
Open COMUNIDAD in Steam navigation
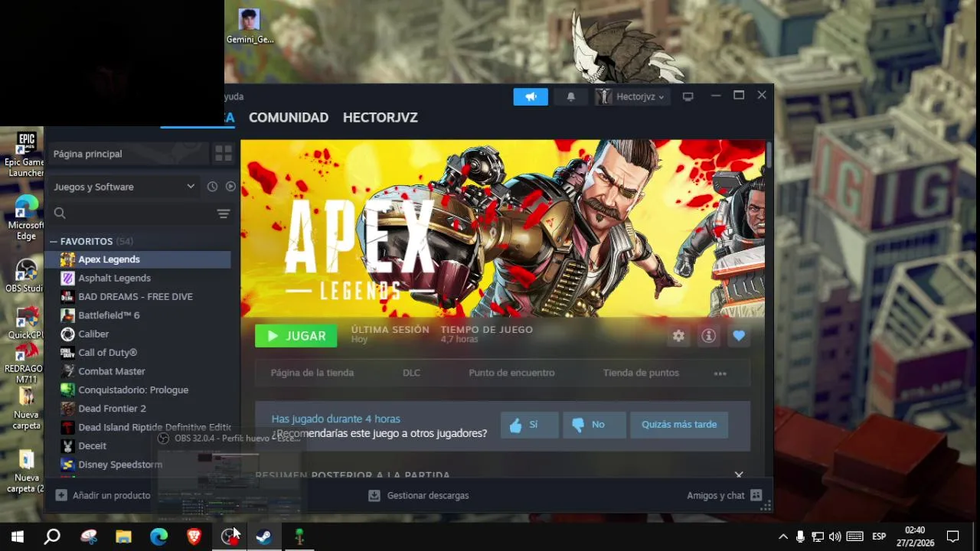[289, 118]
